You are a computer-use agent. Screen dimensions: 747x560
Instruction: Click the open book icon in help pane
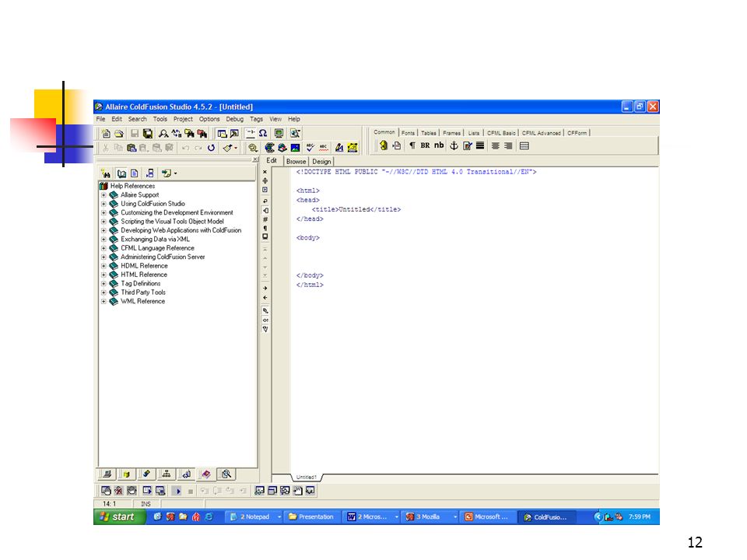121,173
